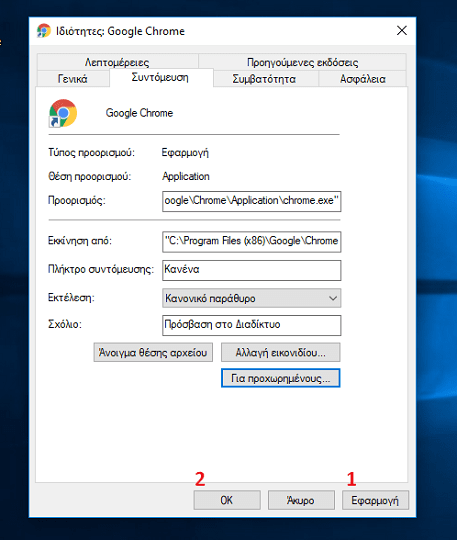
Task: Select the Ασφάλεια tab
Action: pyautogui.click(x=363, y=79)
